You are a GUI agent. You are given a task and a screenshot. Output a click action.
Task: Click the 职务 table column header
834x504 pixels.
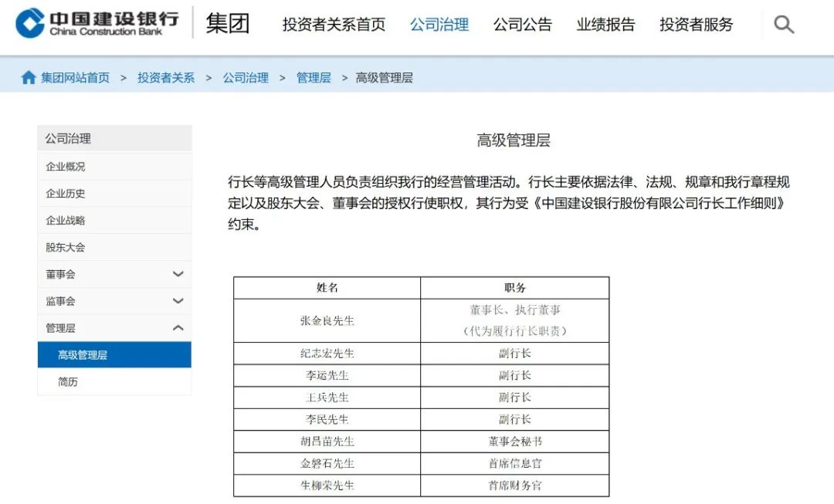click(515, 288)
